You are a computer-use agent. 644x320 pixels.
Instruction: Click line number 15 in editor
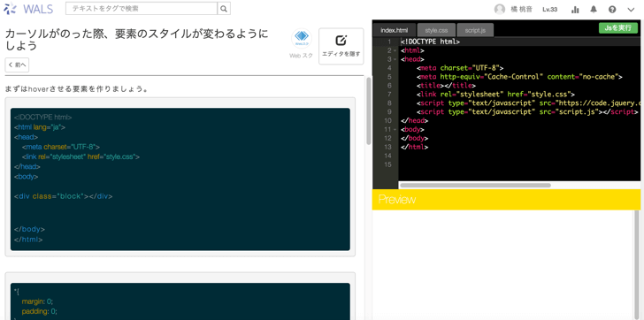click(x=387, y=164)
